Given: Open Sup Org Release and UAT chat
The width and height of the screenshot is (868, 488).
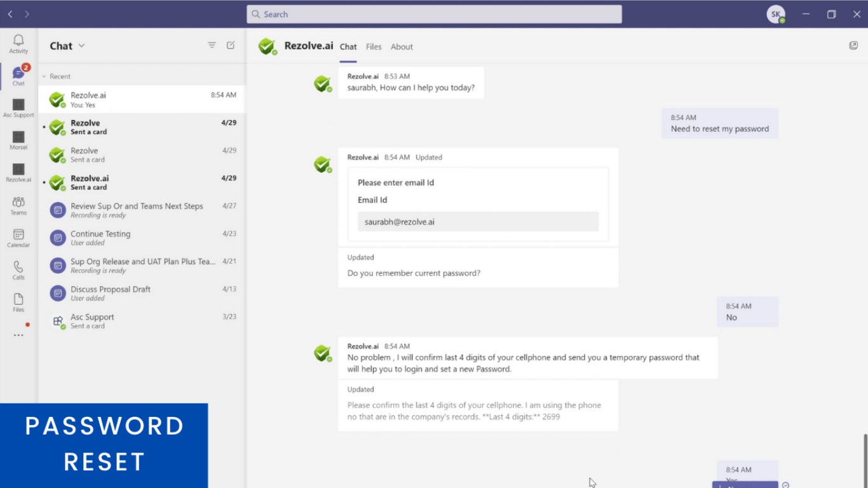Looking at the screenshot, I should click(142, 266).
